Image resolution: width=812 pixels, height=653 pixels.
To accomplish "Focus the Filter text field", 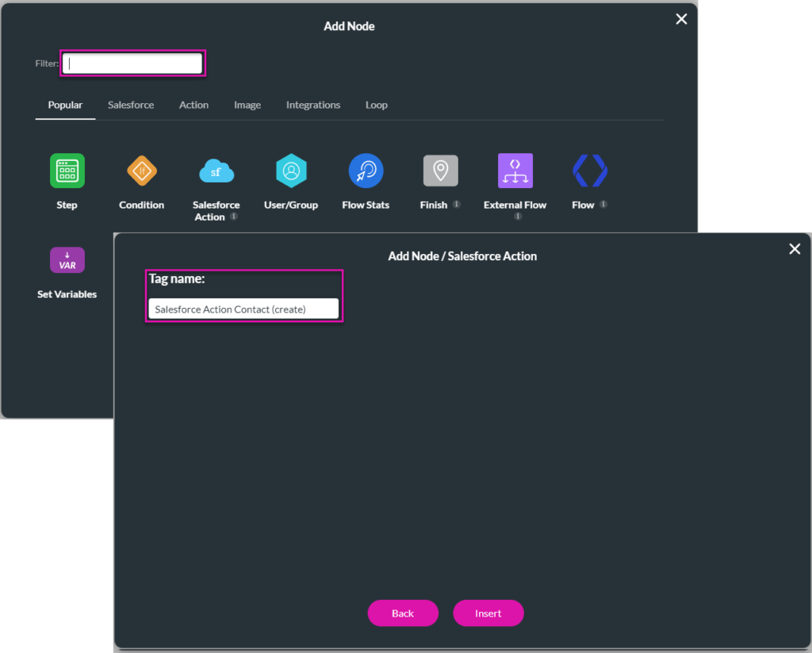I will pos(132,63).
